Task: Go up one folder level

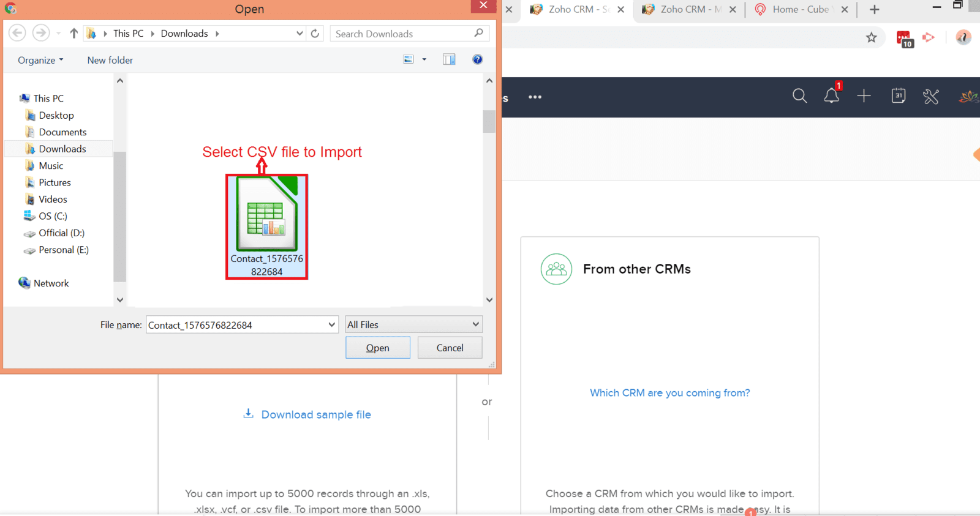Action: click(x=73, y=33)
